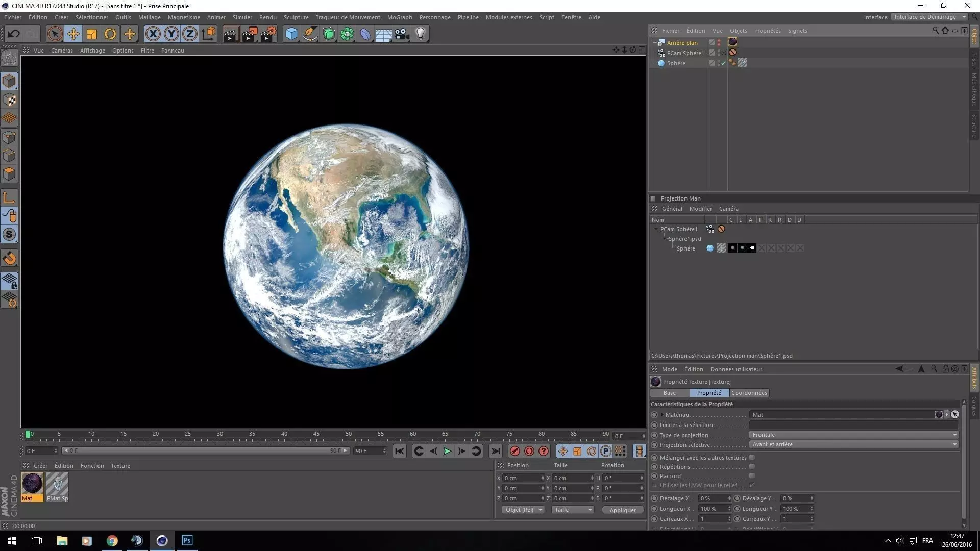Viewport: 980px width, 551px height.
Task: Add a light object
Action: pos(421,34)
